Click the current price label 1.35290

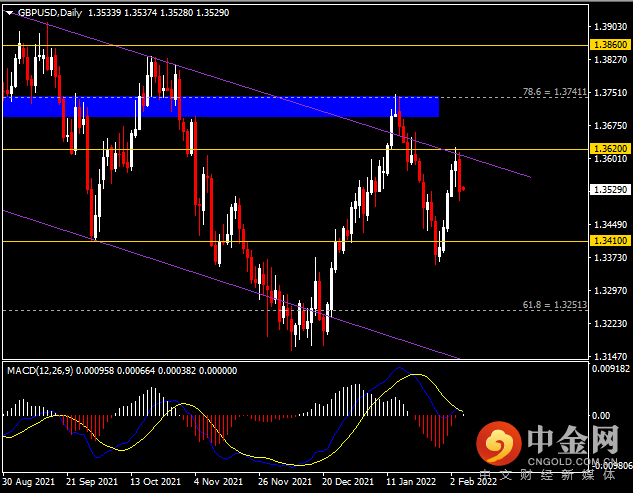tap(610, 190)
